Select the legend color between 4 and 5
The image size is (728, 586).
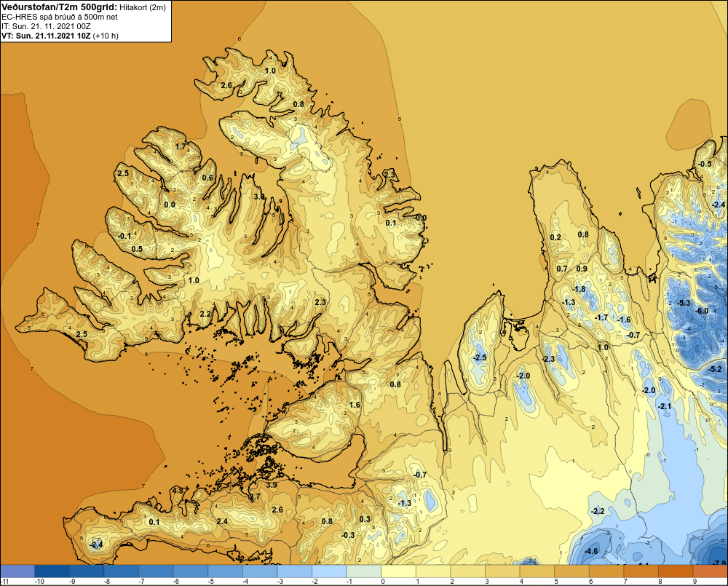pos(537,571)
